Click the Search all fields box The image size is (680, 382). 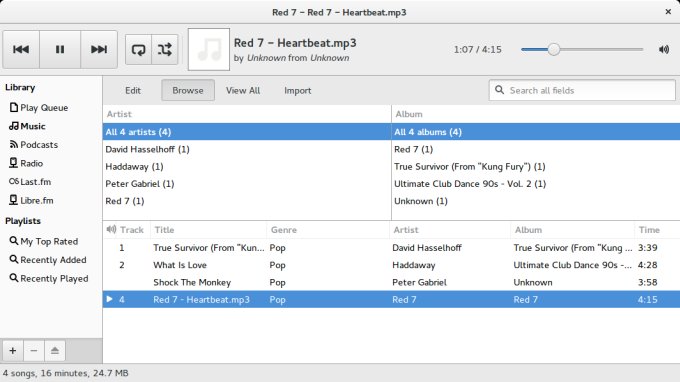click(x=582, y=91)
